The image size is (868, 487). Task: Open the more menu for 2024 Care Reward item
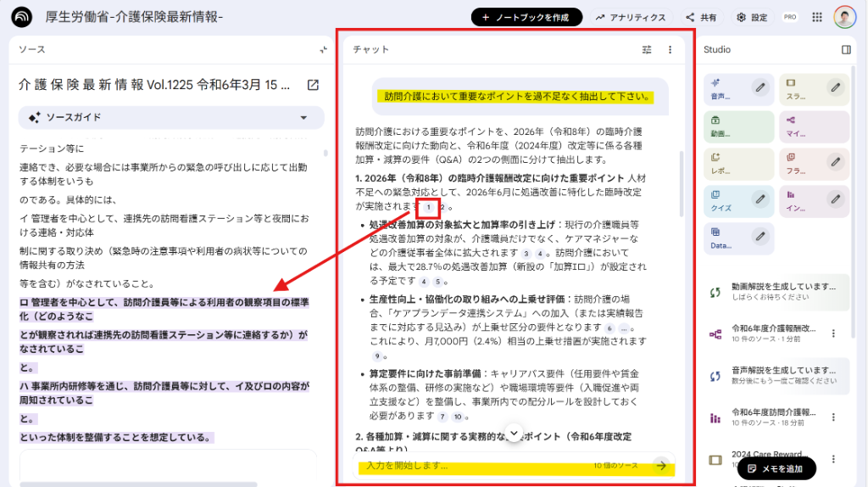[833, 459]
